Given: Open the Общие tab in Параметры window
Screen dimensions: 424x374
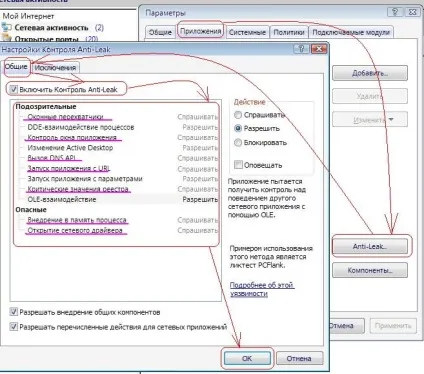Looking at the screenshot, I should point(160,32).
